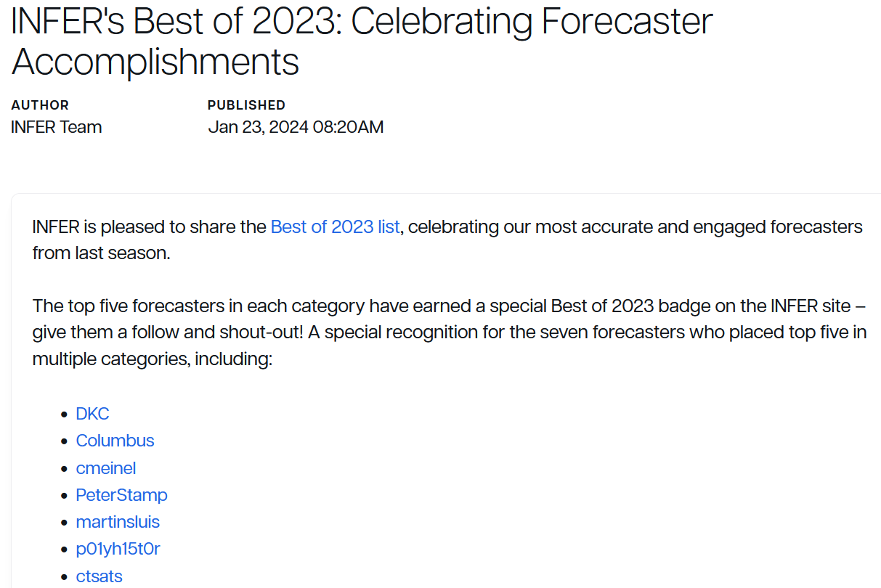Open the Best of 2023 list link

[x=335, y=227]
